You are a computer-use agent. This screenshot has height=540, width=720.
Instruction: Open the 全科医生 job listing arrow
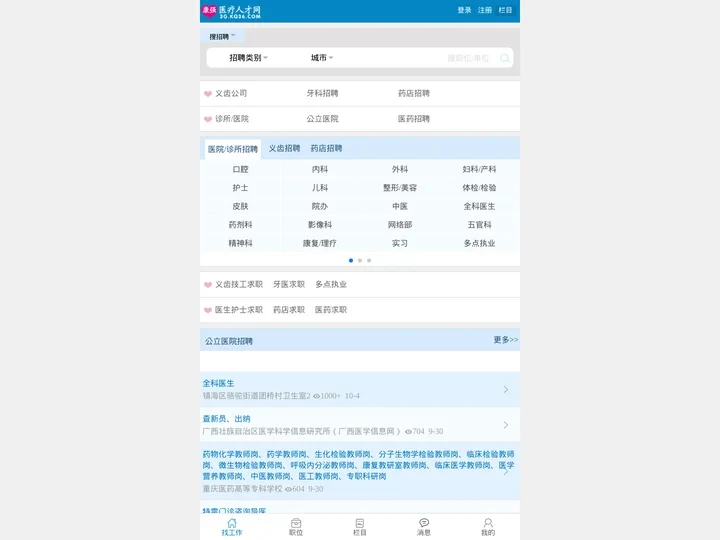click(x=506, y=389)
